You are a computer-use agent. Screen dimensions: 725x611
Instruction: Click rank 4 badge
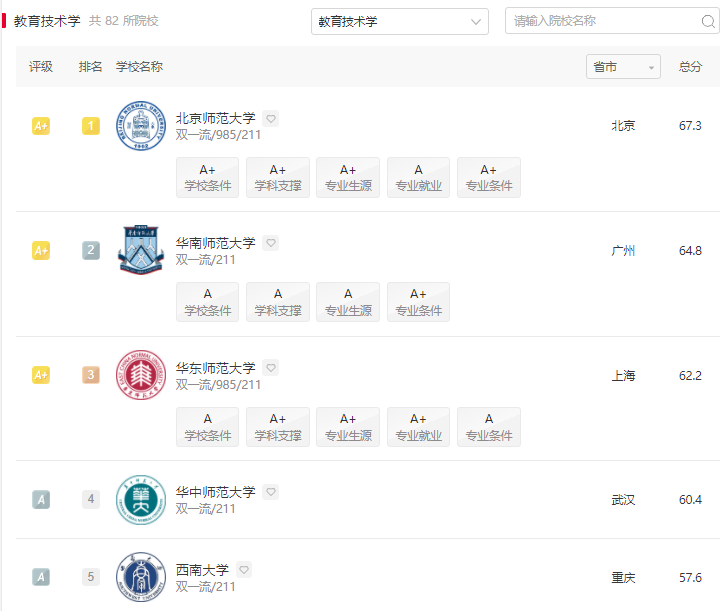tap(91, 500)
